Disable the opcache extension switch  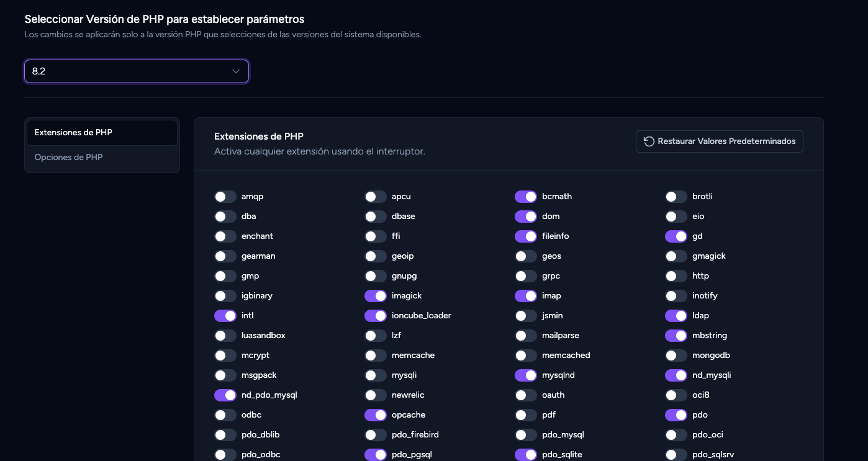click(x=376, y=415)
